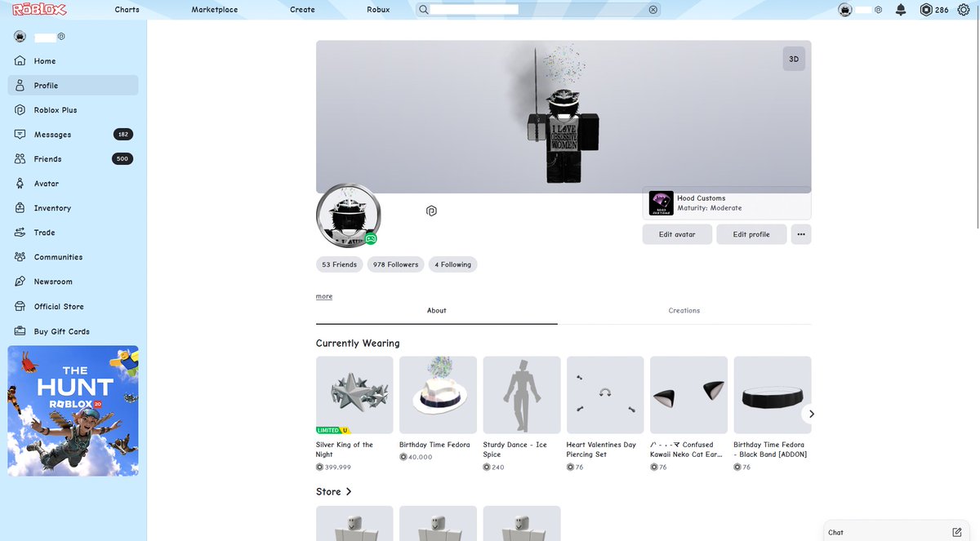Click in the search input field

point(539,10)
